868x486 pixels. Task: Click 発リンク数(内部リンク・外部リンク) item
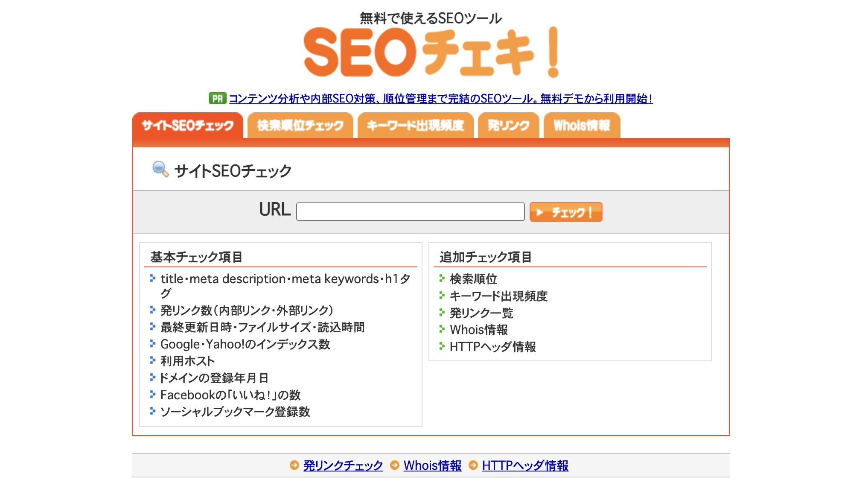[247, 310]
